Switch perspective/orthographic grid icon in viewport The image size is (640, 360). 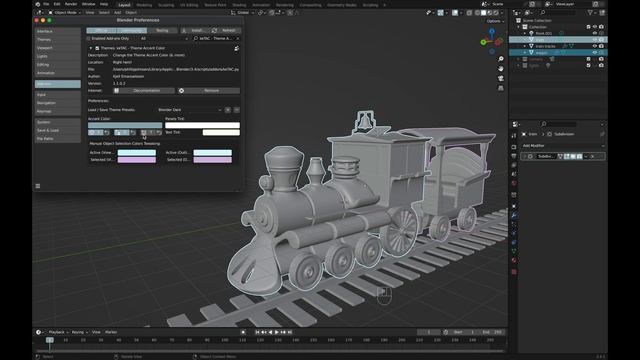[x=501, y=88]
